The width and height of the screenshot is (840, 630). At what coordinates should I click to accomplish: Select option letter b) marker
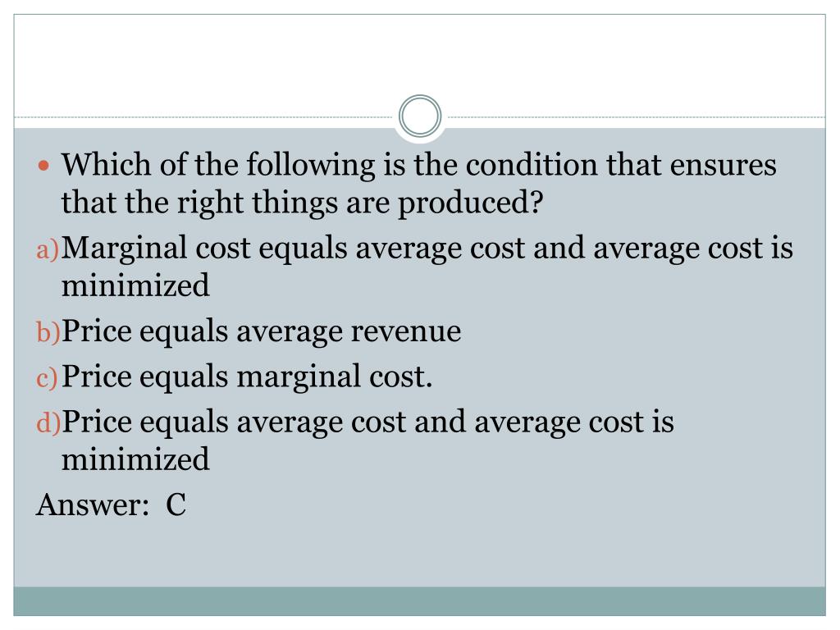48,331
